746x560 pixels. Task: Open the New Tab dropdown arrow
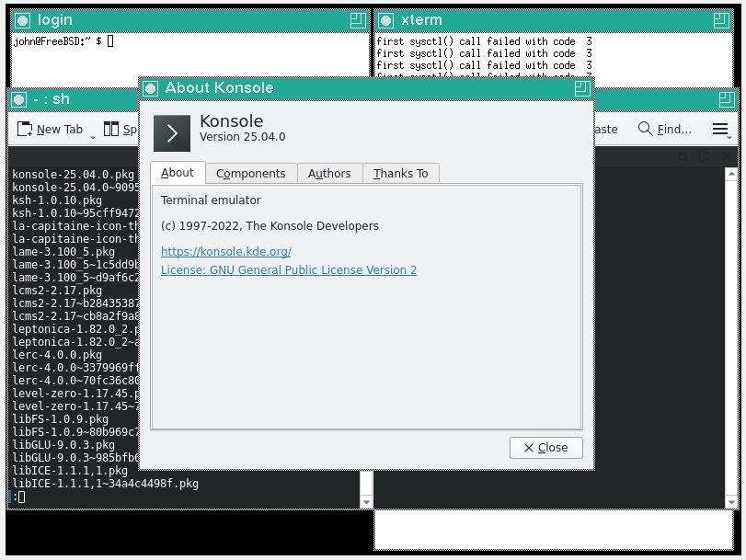(93, 137)
